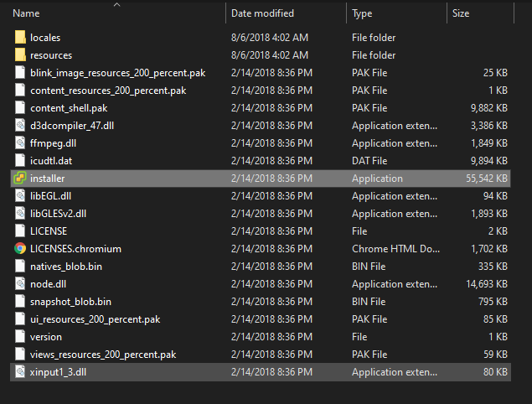Sort files by the Name column header
This screenshot has height=404, width=532.
[x=26, y=13]
